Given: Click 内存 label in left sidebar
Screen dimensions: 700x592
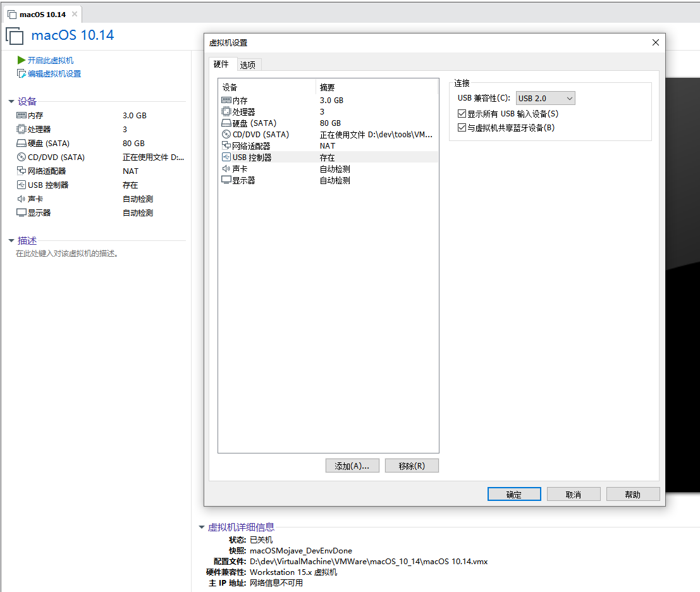Looking at the screenshot, I should coord(35,116).
